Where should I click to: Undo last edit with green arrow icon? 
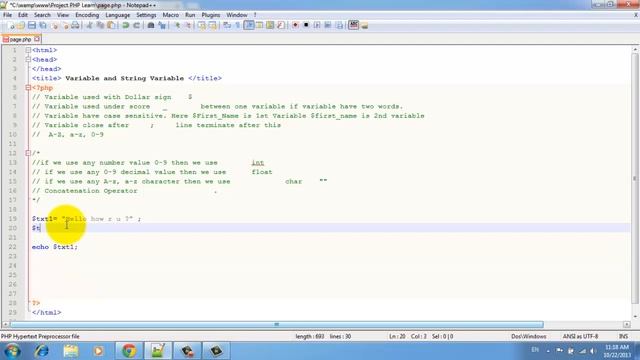126,25
